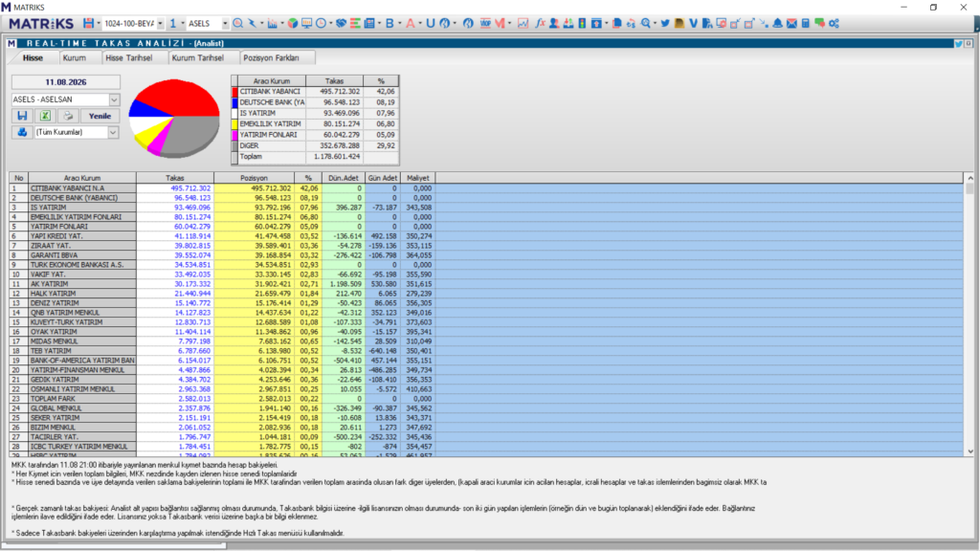Image resolution: width=980 pixels, height=551 pixels.
Task: Click the 11.08.2026 date button
Action: [66, 82]
